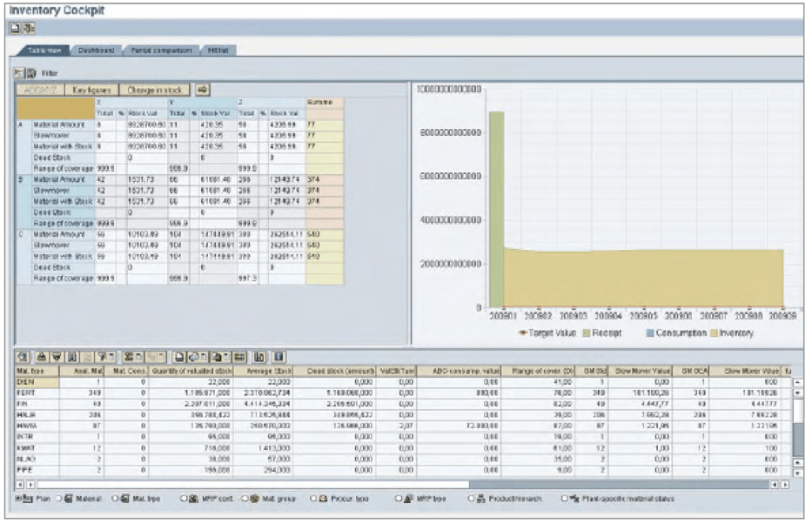Switch to the Dashboard tab

point(97,50)
